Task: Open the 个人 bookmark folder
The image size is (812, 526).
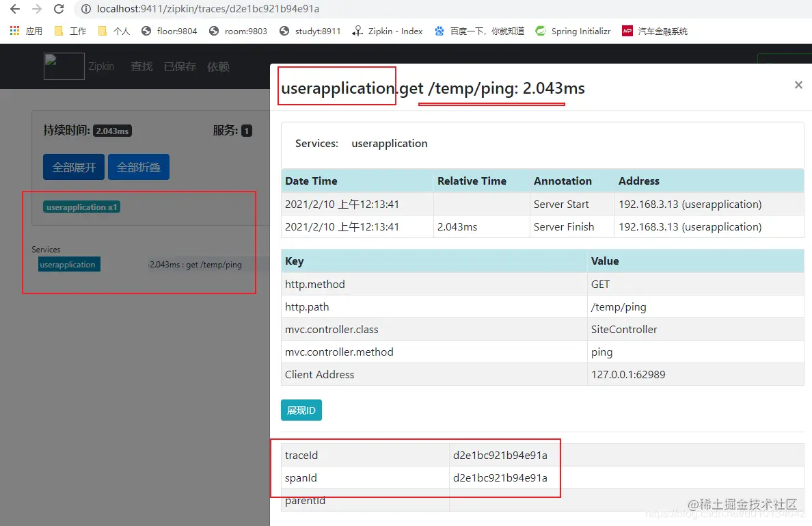Action: click(x=114, y=31)
